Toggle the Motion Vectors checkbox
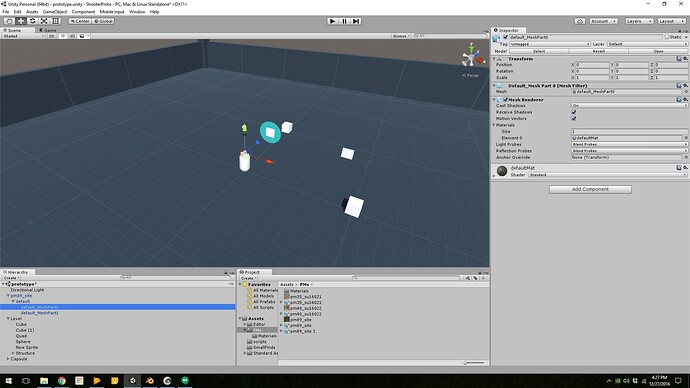 pos(574,118)
